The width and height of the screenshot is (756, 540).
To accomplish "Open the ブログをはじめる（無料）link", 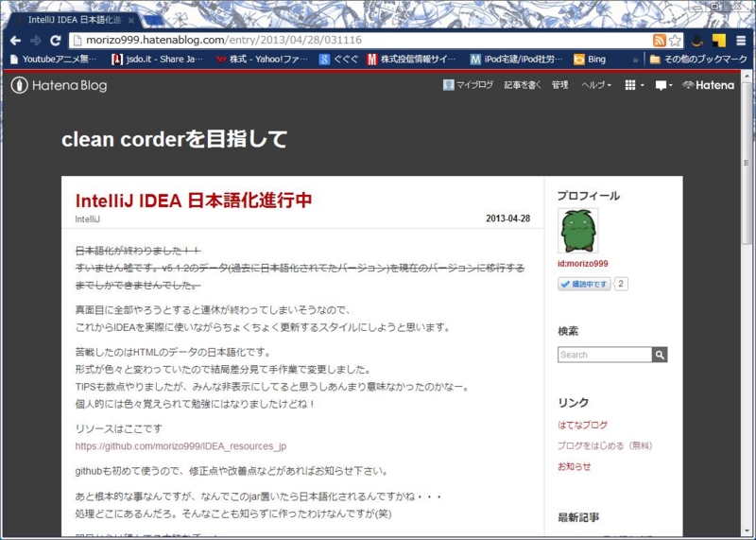I will click(605, 445).
